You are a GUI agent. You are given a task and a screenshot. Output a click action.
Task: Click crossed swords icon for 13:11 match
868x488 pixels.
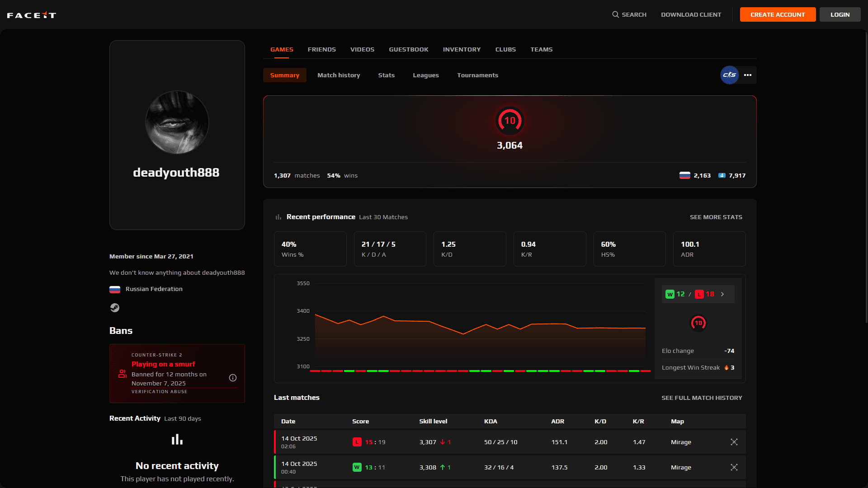pos(734,467)
